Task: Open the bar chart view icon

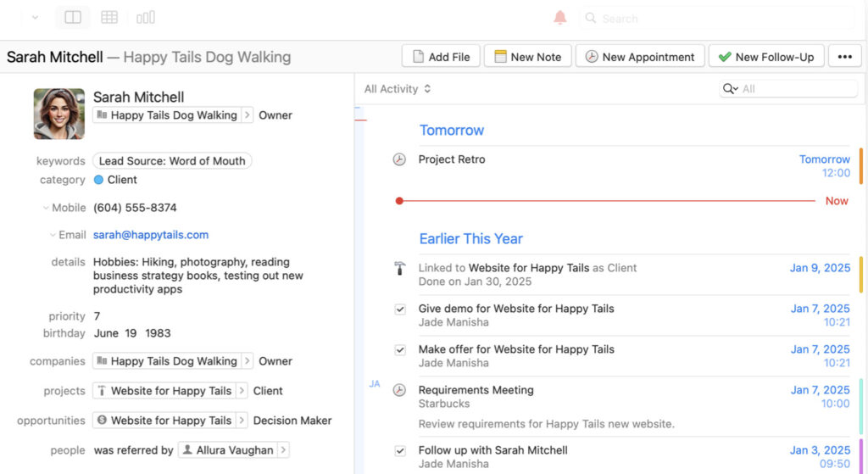Action: [146, 17]
